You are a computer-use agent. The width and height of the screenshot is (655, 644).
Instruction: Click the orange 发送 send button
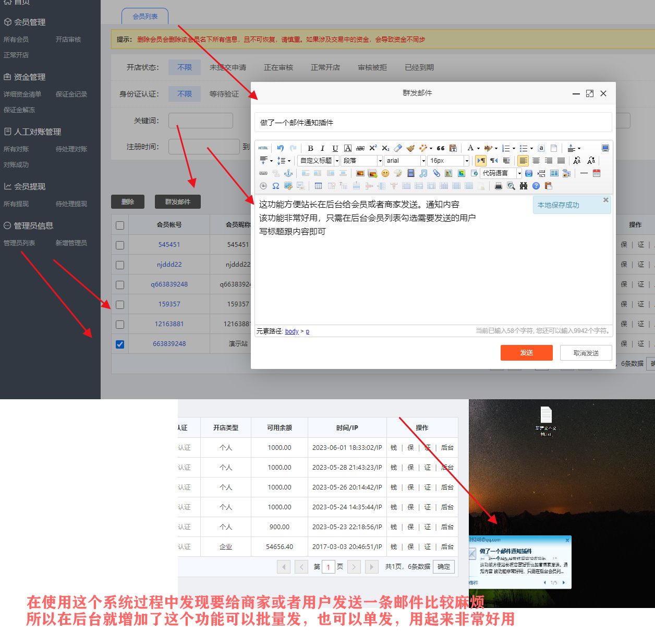[526, 353]
